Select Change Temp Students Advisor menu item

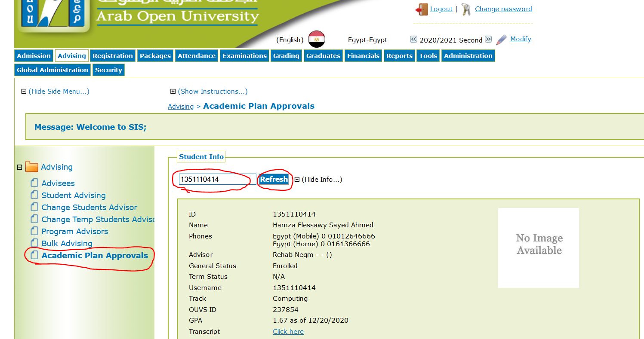(x=98, y=220)
